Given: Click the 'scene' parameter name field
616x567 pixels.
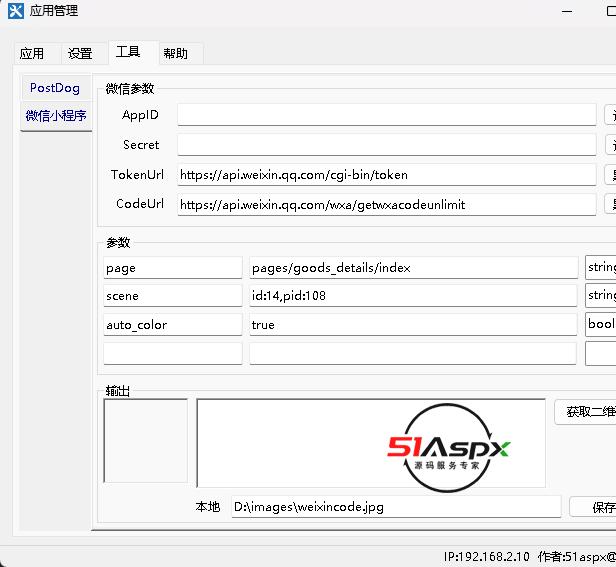Looking at the screenshot, I should point(173,296).
